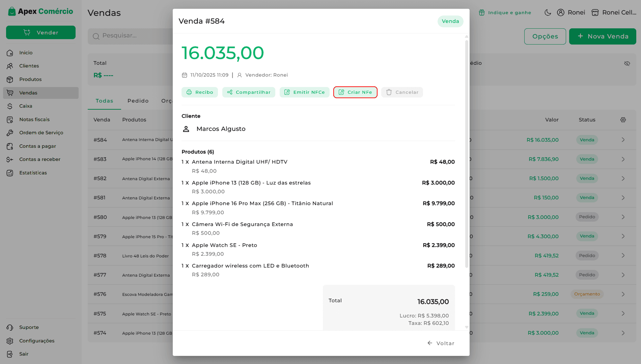Click sale number #574 in table
The height and width of the screenshot is (364, 641).
100,333
